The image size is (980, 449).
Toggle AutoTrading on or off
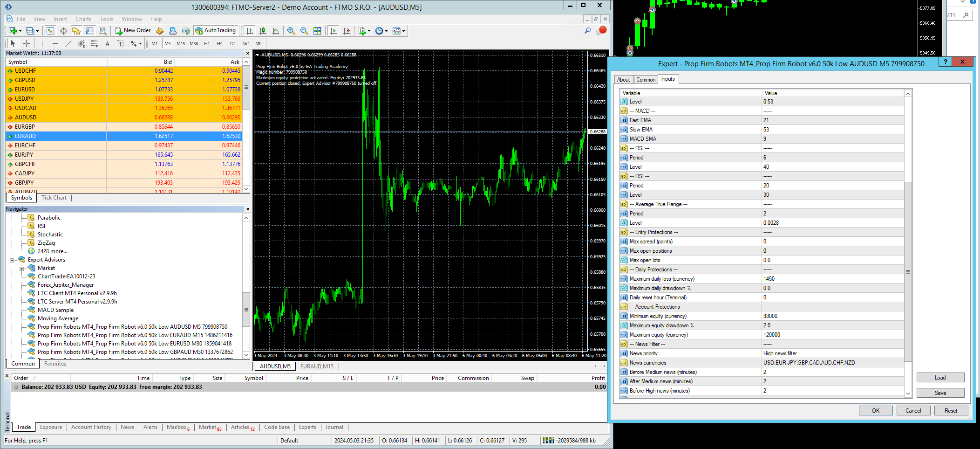tap(216, 31)
